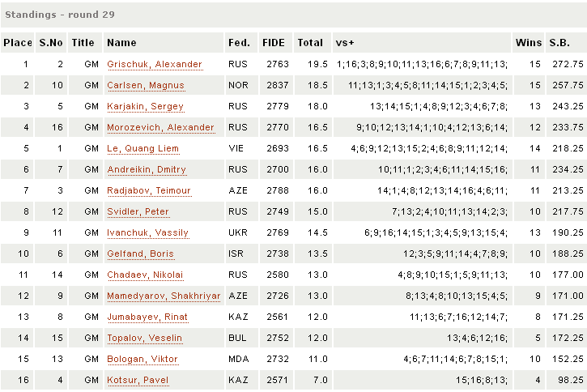The height and width of the screenshot is (392, 587).
Task: Click the S.B. column header
Action: [559, 43]
